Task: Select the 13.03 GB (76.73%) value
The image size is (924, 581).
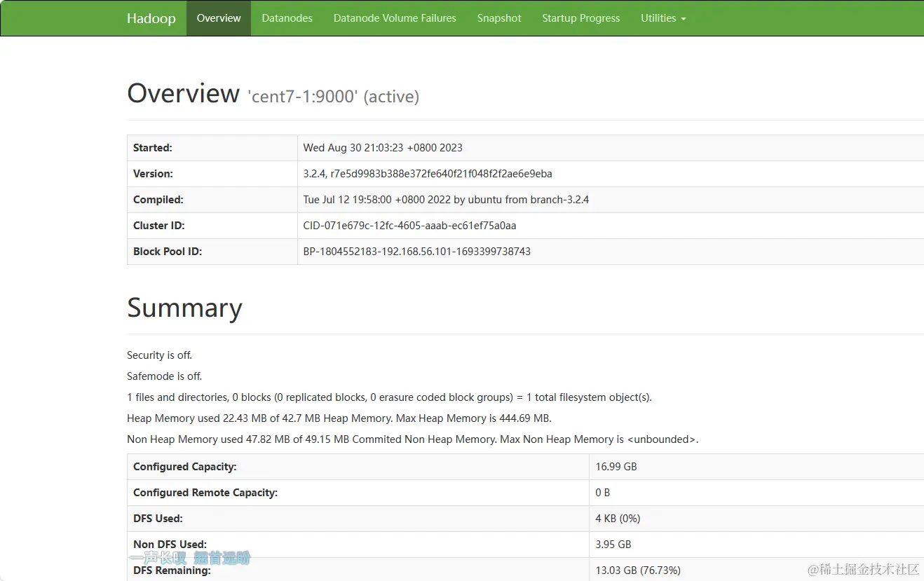Action: tap(638, 570)
